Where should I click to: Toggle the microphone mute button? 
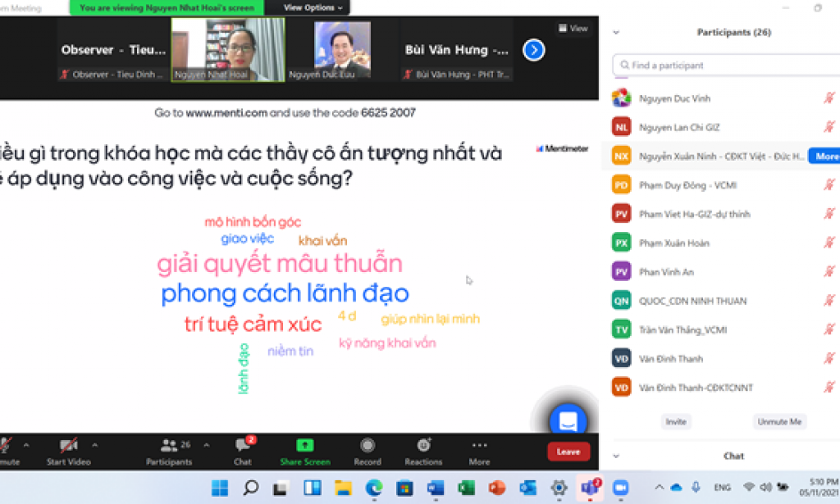[7, 446]
